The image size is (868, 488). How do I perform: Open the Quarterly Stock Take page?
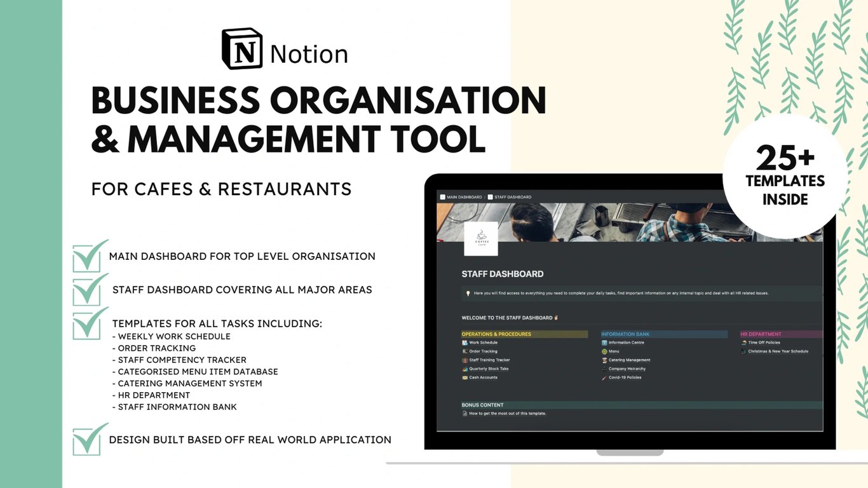[489, 369]
